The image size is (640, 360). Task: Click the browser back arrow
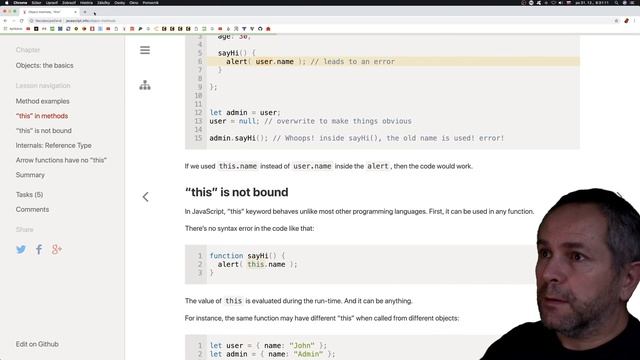(x=5, y=21)
